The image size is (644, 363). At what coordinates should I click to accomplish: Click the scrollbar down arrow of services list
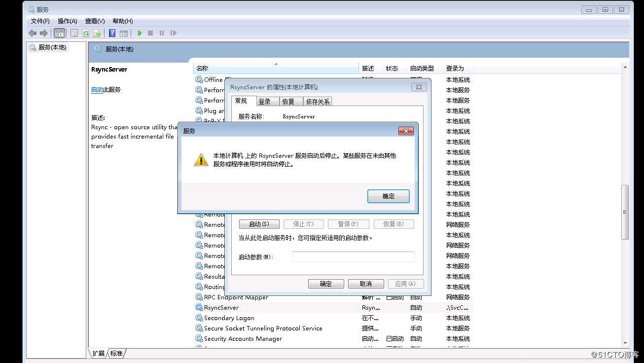tap(625, 343)
